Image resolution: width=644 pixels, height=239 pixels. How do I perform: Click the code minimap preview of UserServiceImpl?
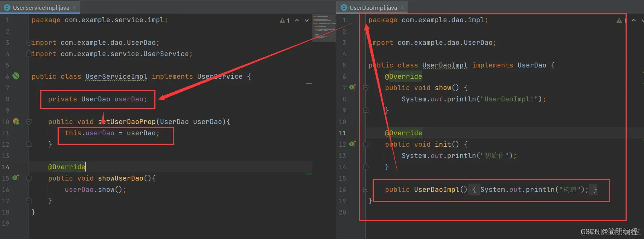[x=324, y=28]
